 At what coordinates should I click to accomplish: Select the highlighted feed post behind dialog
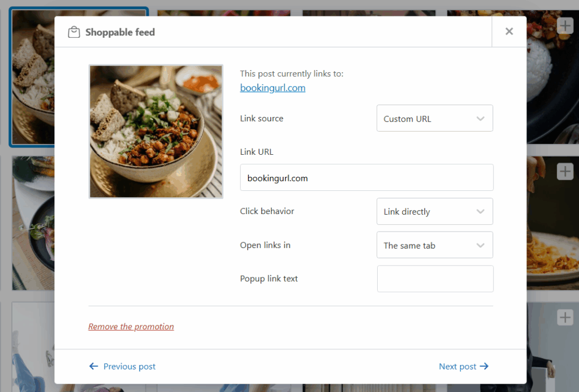click(31, 79)
